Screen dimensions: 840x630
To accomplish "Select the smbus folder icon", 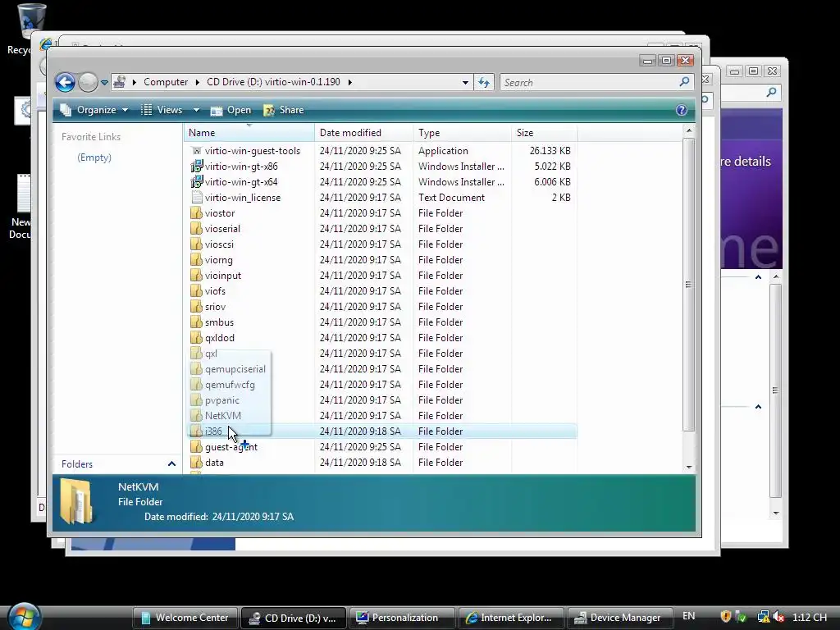I will [x=197, y=322].
